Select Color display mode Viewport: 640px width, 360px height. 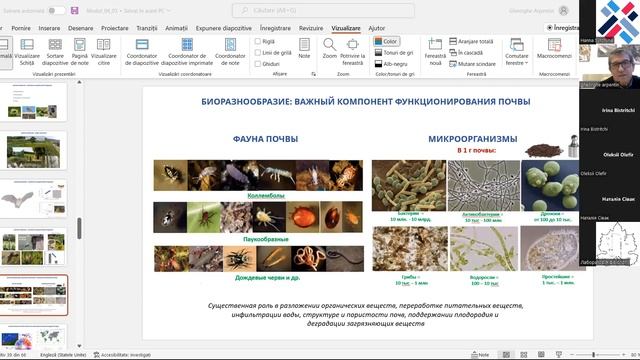click(386, 41)
